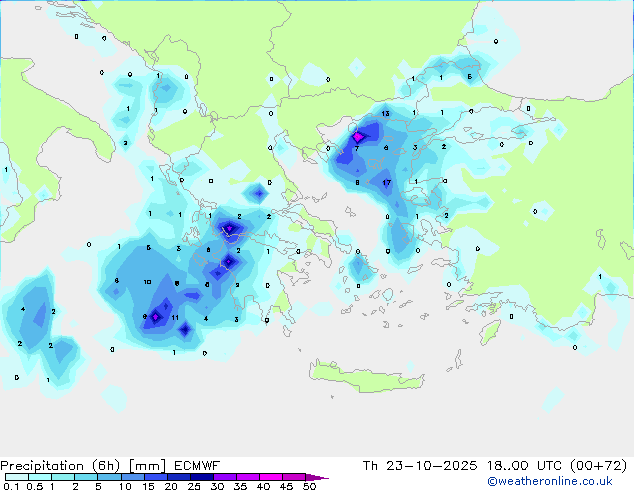Click the '25' legend scale label

194,486
